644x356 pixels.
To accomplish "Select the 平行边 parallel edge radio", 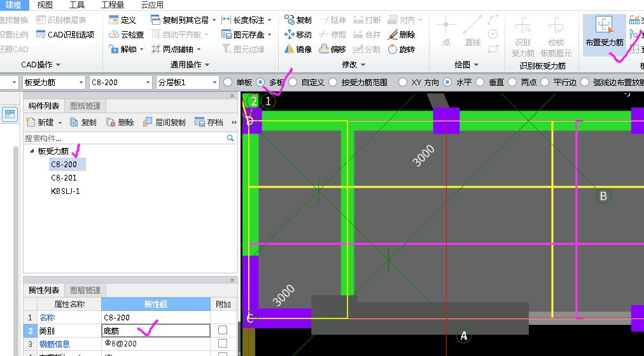I will tap(545, 82).
